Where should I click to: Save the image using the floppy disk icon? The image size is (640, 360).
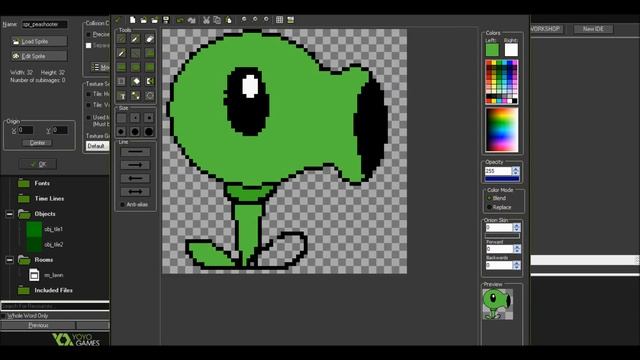[x=166, y=20]
